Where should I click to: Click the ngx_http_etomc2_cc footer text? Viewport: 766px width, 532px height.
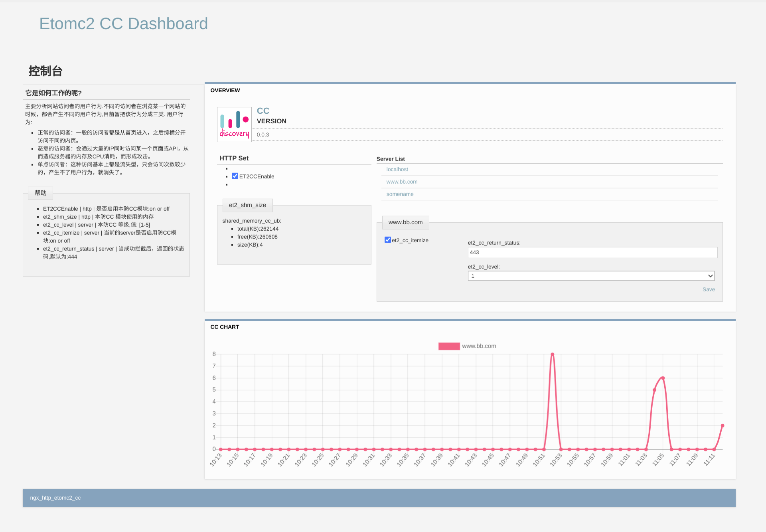coord(55,498)
